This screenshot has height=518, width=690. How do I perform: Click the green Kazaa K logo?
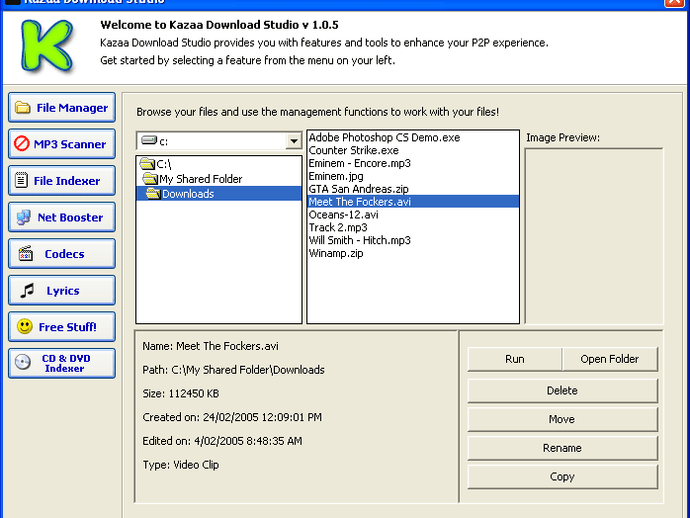click(47, 46)
